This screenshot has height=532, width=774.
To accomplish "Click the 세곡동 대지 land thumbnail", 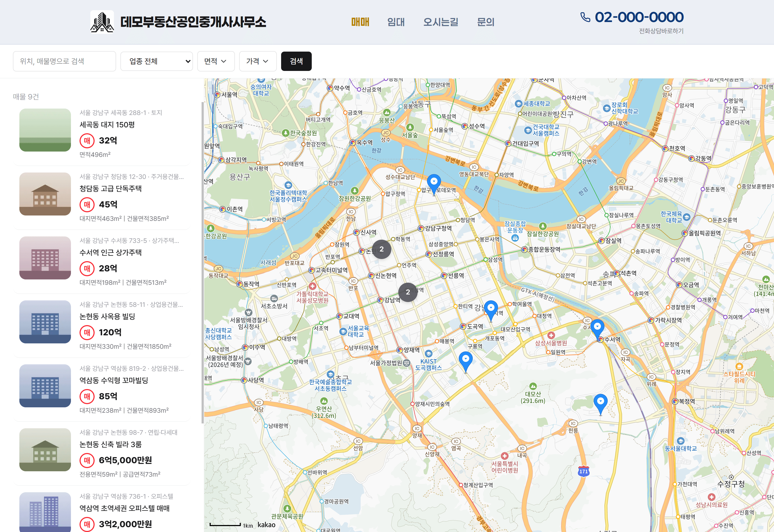I will (x=45, y=130).
